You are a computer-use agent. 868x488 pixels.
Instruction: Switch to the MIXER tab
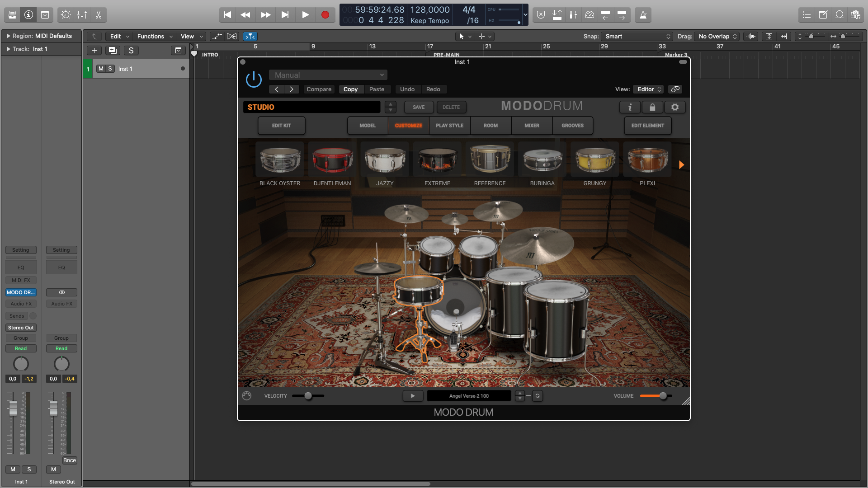[532, 126]
